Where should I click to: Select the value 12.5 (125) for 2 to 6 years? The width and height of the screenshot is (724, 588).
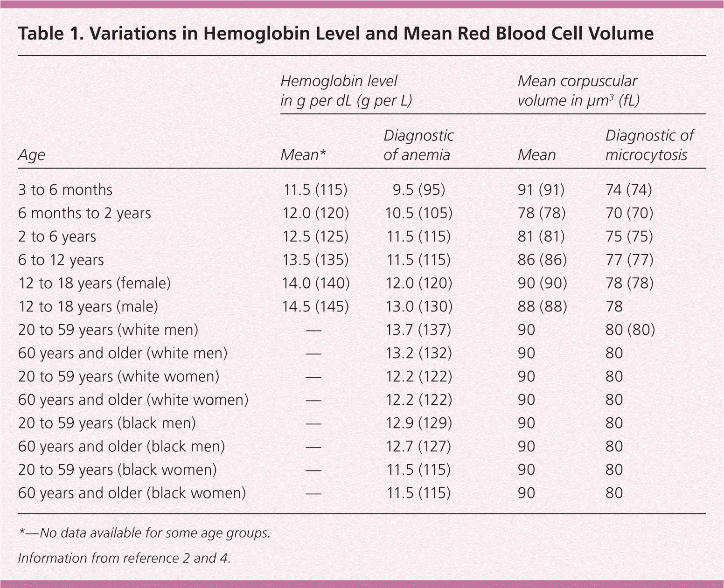315,236
